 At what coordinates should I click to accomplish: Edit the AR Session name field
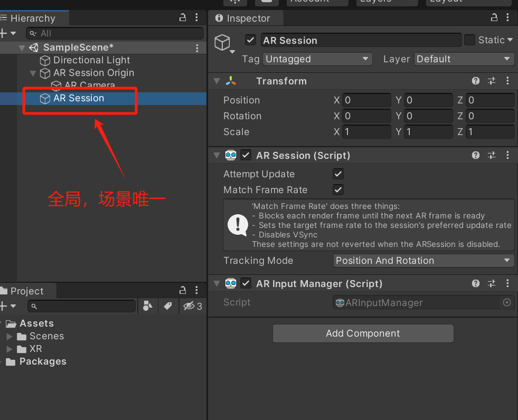361,40
